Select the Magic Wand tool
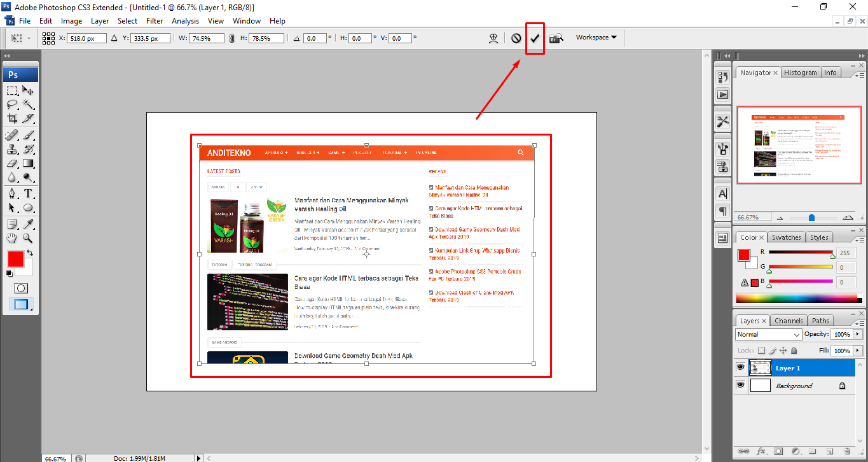The height and width of the screenshot is (462, 868). (29, 104)
